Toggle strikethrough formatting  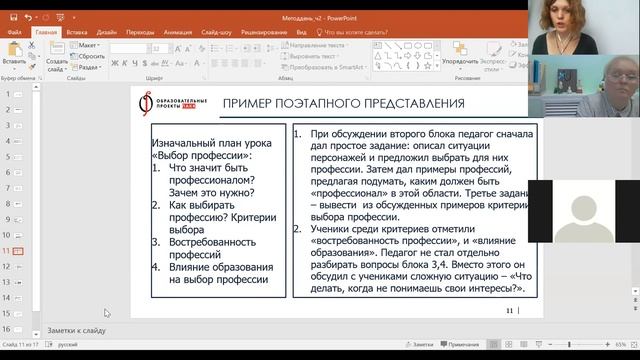click(x=155, y=63)
